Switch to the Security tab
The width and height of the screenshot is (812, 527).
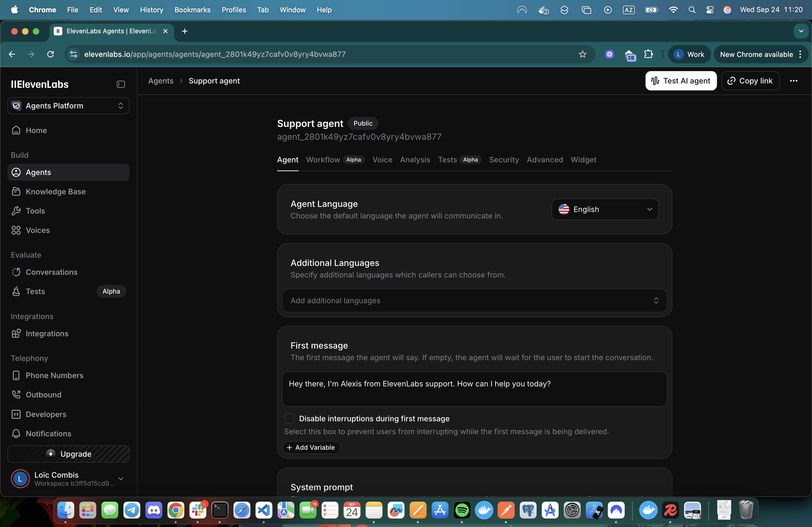503,160
